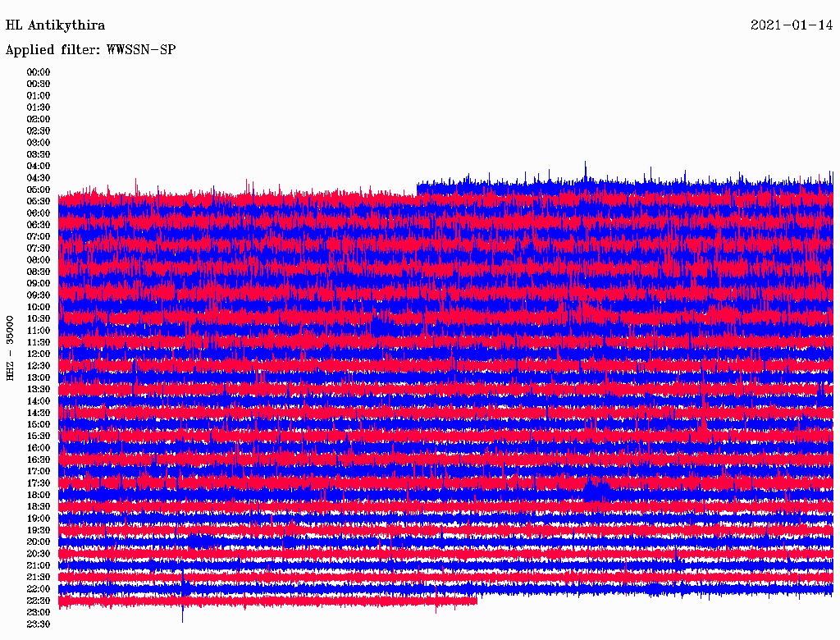The height and width of the screenshot is (640, 840).
Task: Click the 13:00 time label
Action: [39, 377]
